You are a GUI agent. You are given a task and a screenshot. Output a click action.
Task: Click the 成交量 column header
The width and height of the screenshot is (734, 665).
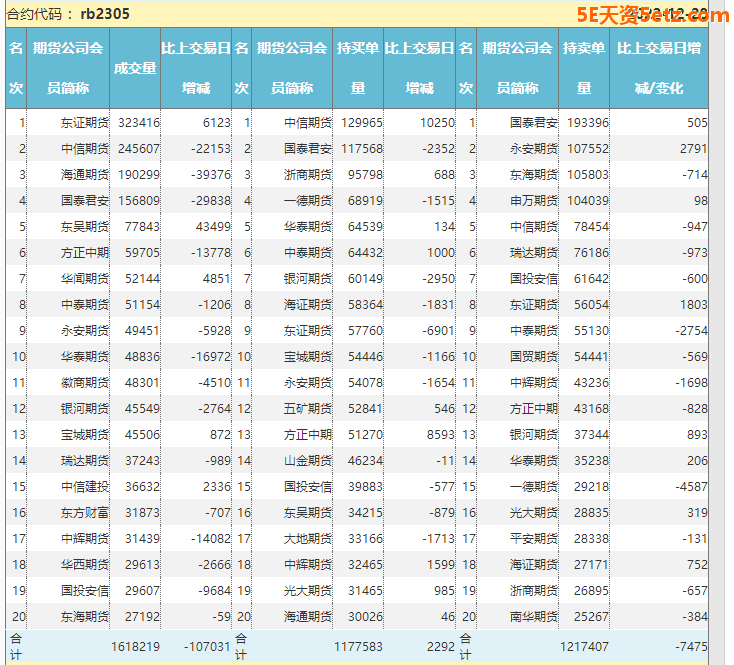tap(135, 68)
